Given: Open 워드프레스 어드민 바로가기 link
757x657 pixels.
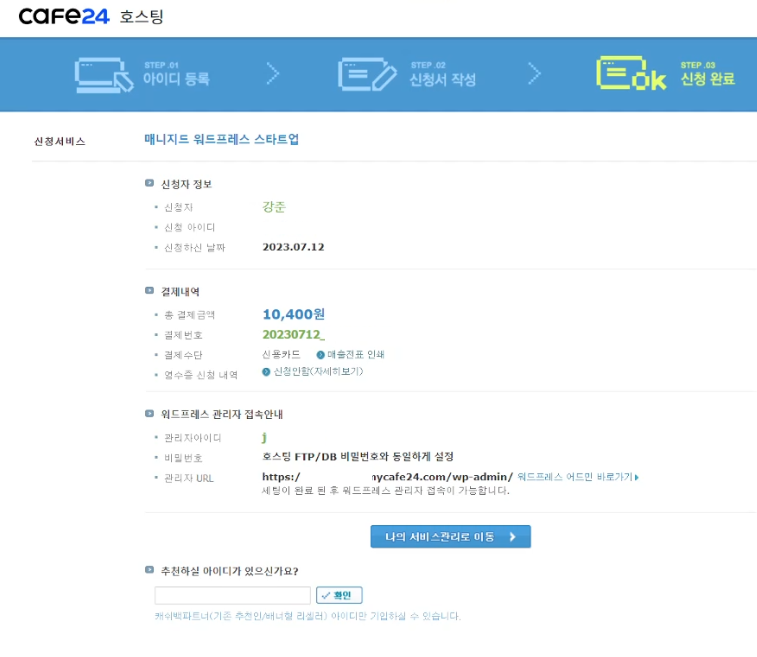Looking at the screenshot, I should (x=578, y=477).
